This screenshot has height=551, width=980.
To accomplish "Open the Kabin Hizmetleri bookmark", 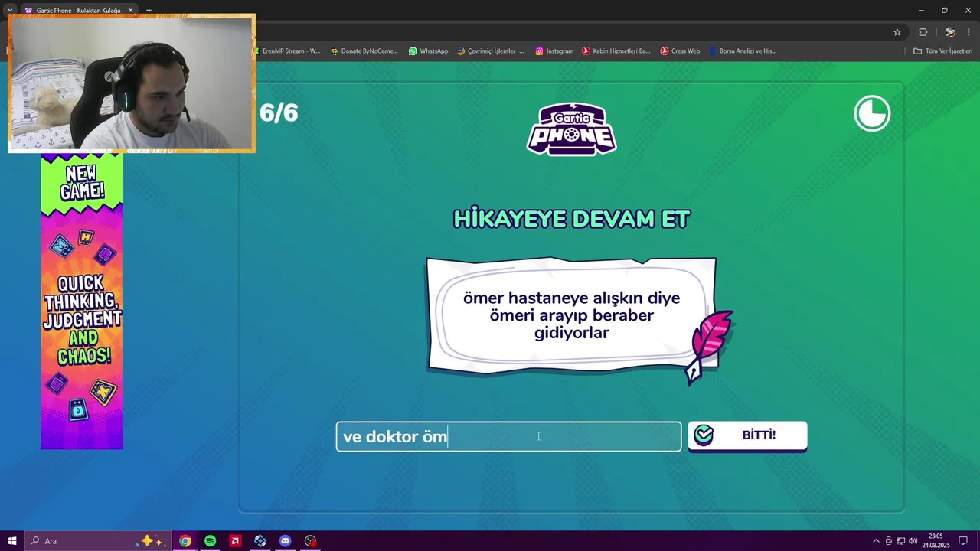I will 616,51.
